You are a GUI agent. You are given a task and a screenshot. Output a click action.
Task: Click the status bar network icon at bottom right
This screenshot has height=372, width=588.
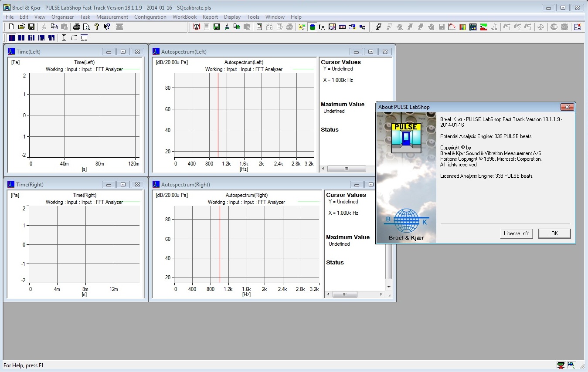(571, 365)
